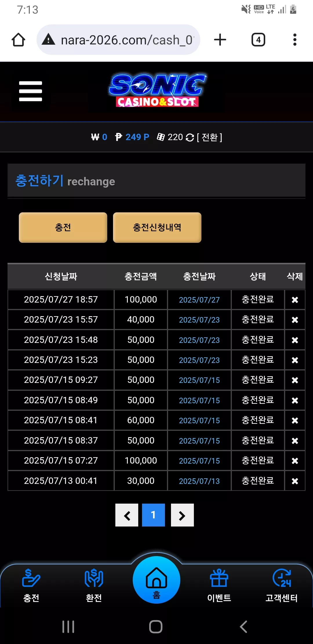This screenshot has height=644, width=313.
Task: Open 이벤트 gift icon in the bottom bar
Action: click(219, 585)
